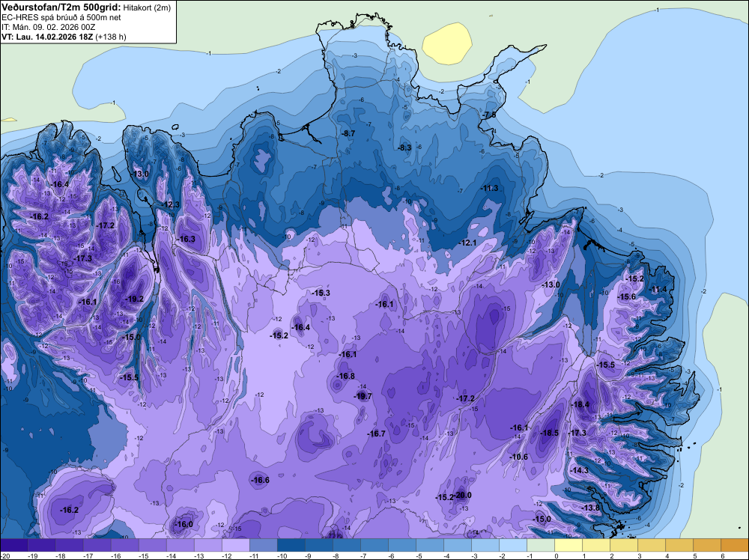Click the -11.4 value on the east coast

tap(658, 289)
